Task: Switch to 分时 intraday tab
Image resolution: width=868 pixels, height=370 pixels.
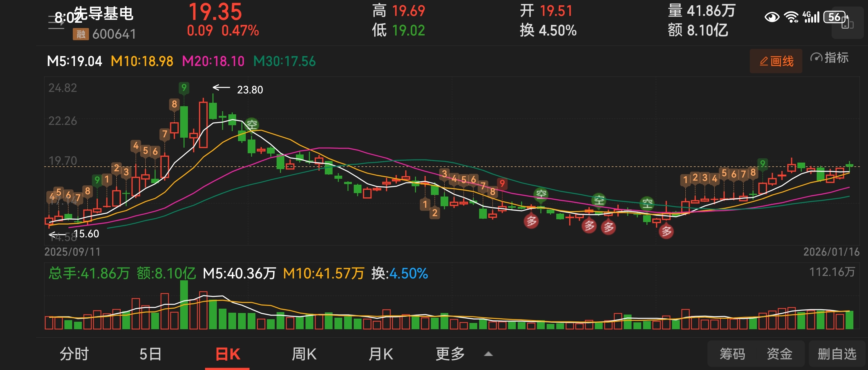Action: coord(74,354)
